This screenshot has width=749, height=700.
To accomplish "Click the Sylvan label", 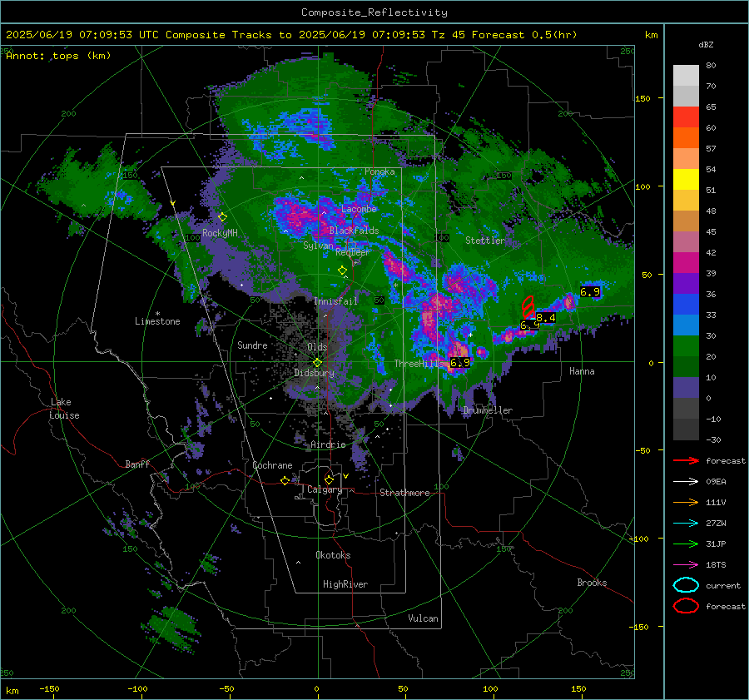I will (318, 246).
